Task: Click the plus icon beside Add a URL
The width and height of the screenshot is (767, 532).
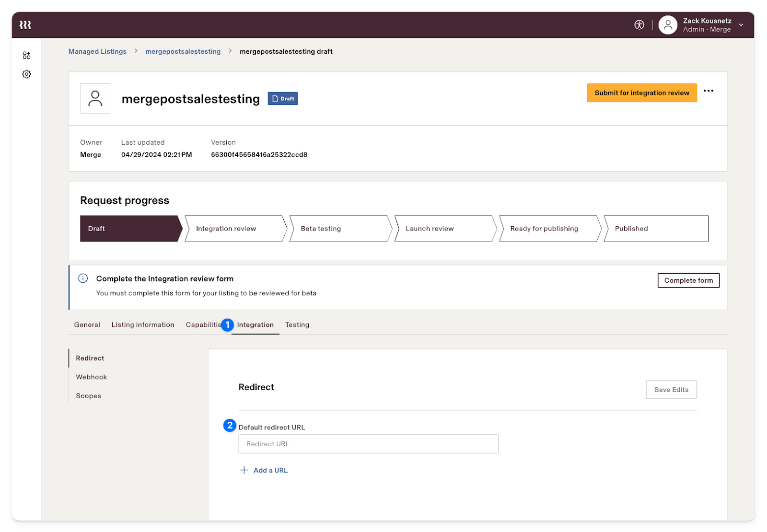Action: coord(244,470)
